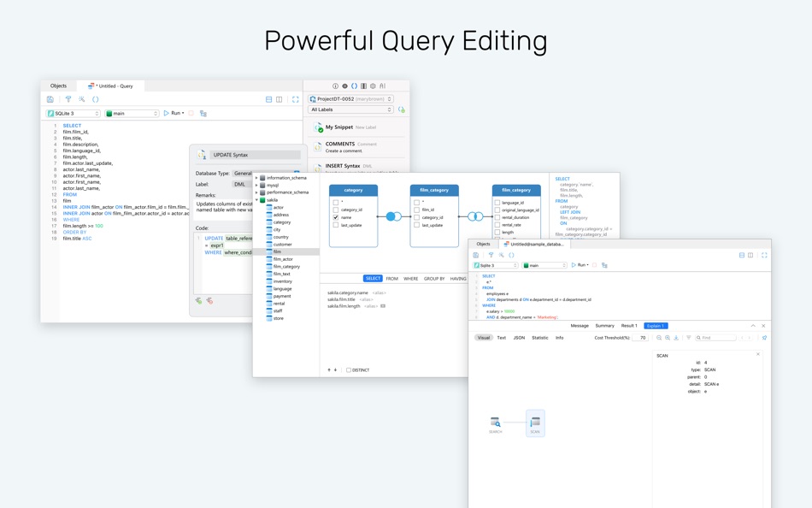Check rental_rate box in right film_category table
The width and height of the screenshot is (812, 508).
pos(497,225)
